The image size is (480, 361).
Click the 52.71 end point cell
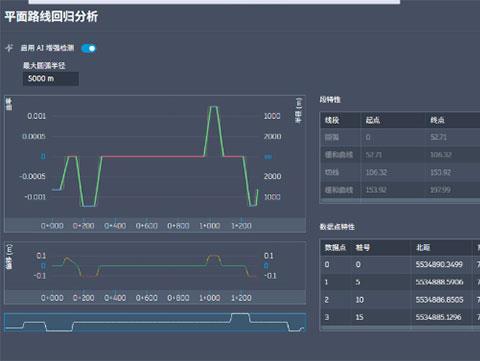pyautogui.click(x=438, y=137)
